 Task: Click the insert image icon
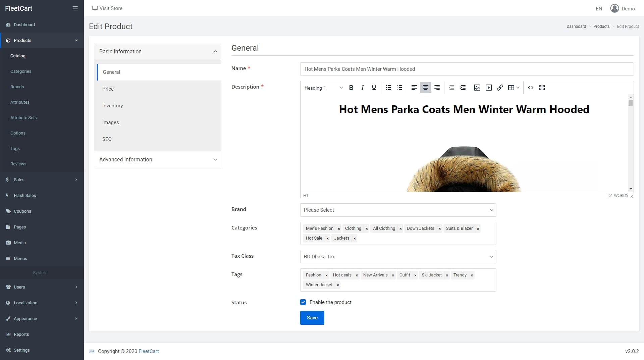point(477,88)
